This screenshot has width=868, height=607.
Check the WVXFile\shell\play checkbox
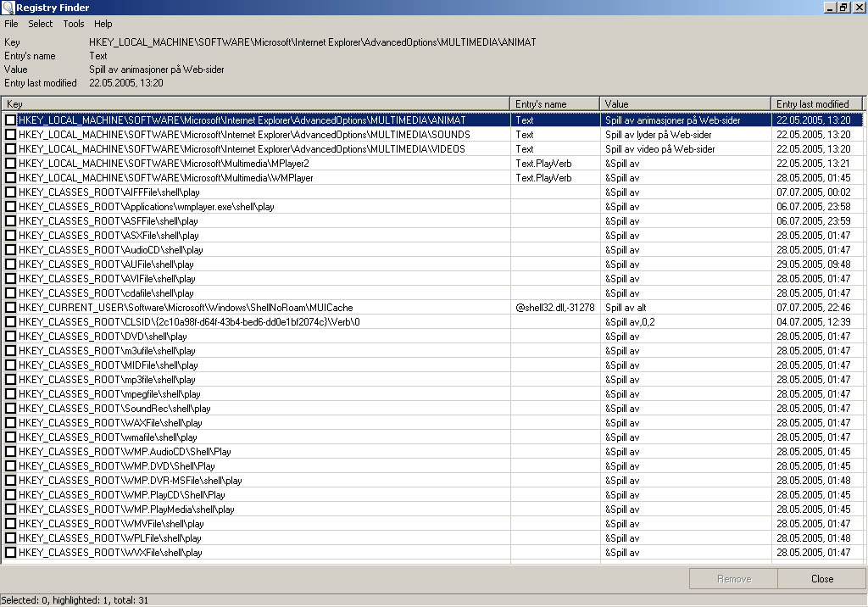(x=10, y=552)
